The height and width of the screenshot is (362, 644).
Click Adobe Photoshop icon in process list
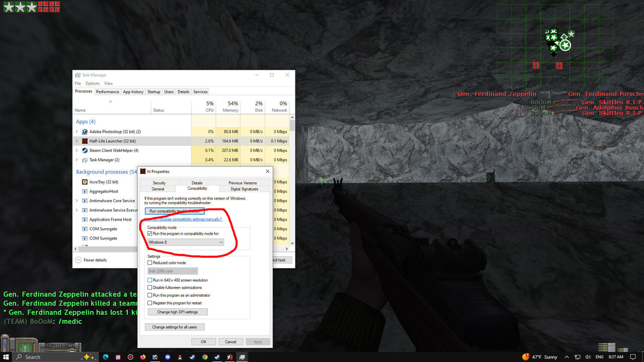point(85,132)
